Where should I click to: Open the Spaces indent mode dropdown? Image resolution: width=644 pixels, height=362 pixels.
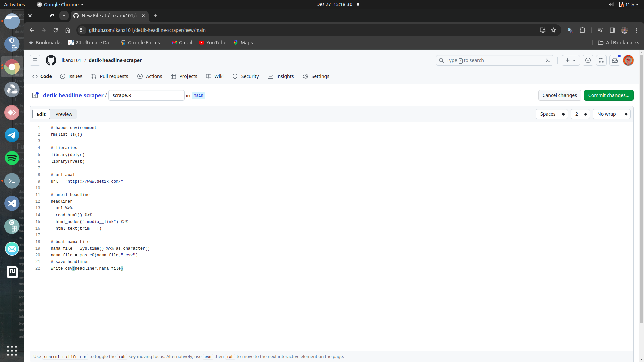[x=552, y=114]
